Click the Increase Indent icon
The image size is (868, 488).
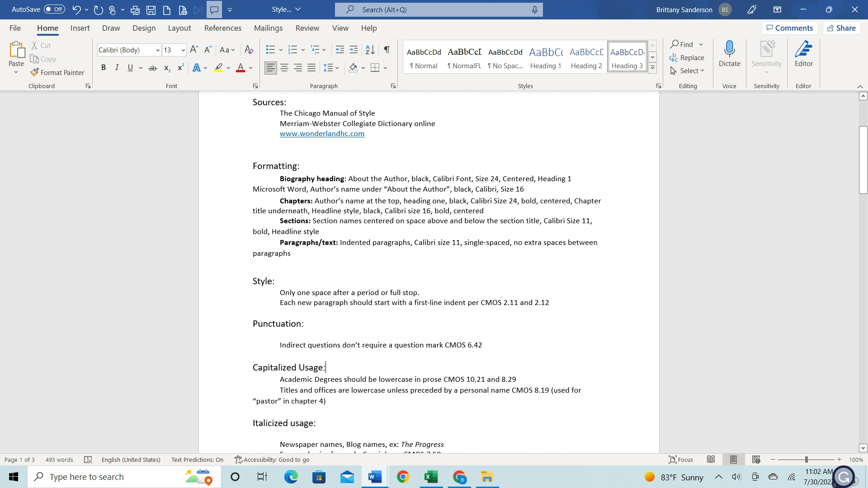pos(354,50)
